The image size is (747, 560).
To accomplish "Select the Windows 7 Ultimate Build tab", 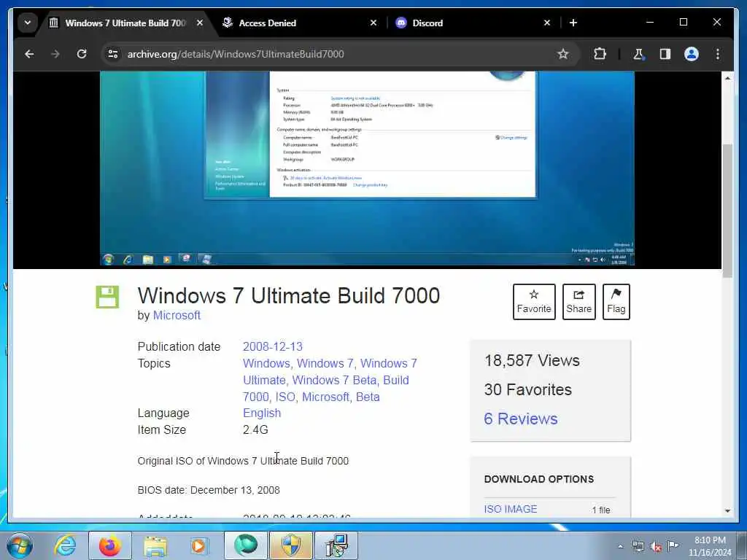I will point(126,23).
